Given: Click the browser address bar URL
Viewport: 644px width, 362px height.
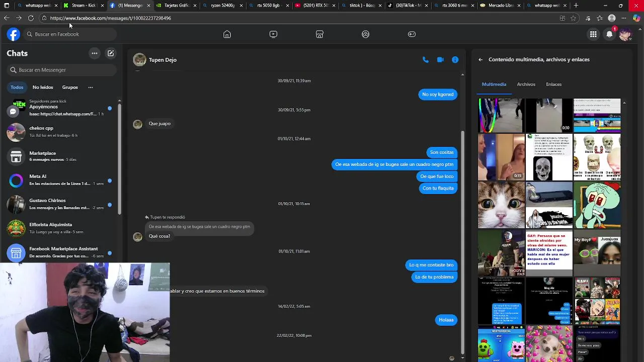Looking at the screenshot, I should [x=111, y=18].
